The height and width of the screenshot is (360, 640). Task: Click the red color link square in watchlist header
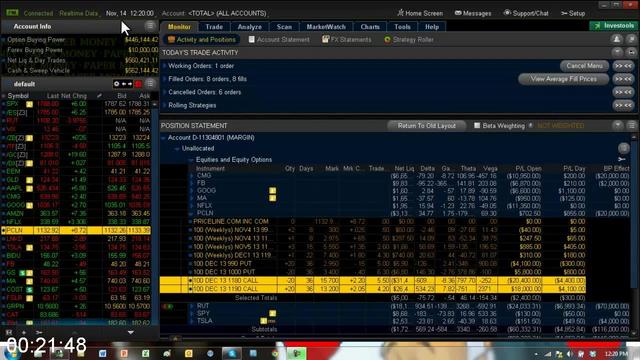pos(138,84)
